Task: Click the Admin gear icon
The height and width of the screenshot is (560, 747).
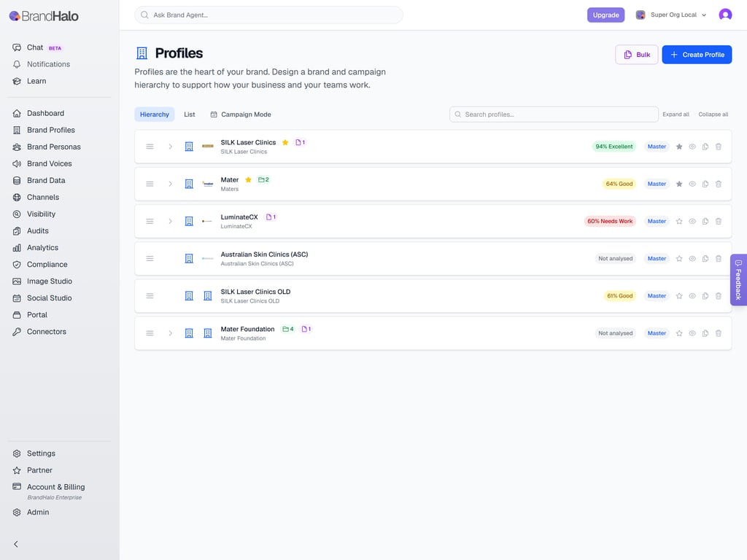Action: pyautogui.click(x=17, y=513)
